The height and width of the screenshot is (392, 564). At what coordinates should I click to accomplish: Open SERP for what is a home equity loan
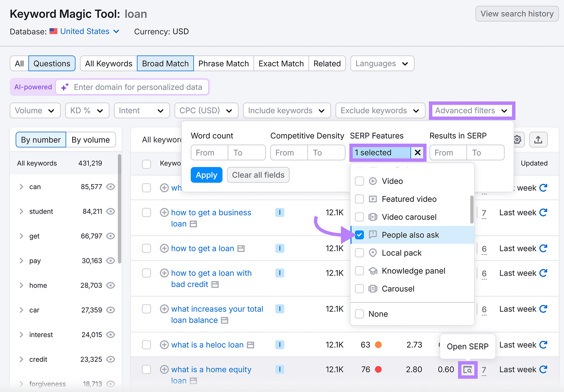coord(467,370)
